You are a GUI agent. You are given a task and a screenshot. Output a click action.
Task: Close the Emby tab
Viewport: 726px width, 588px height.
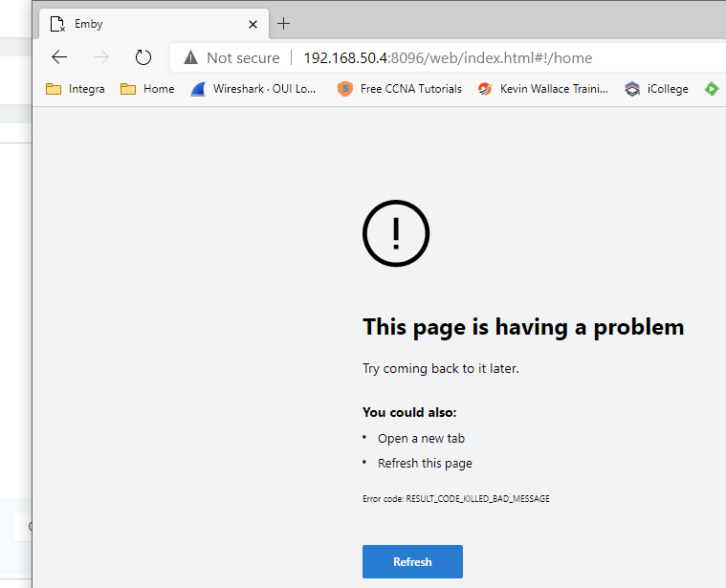pos(253,24)
